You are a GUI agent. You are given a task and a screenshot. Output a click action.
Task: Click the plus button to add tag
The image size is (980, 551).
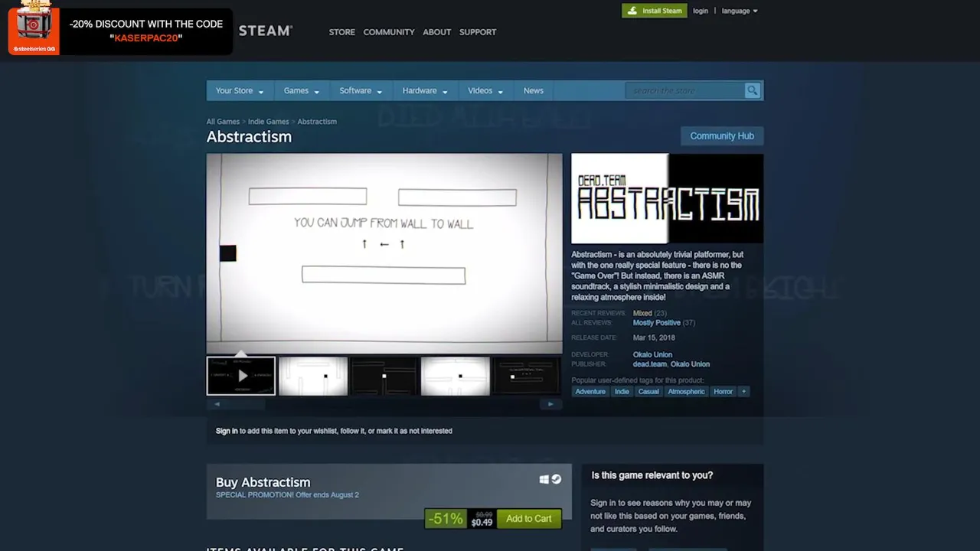pos(743,391)
